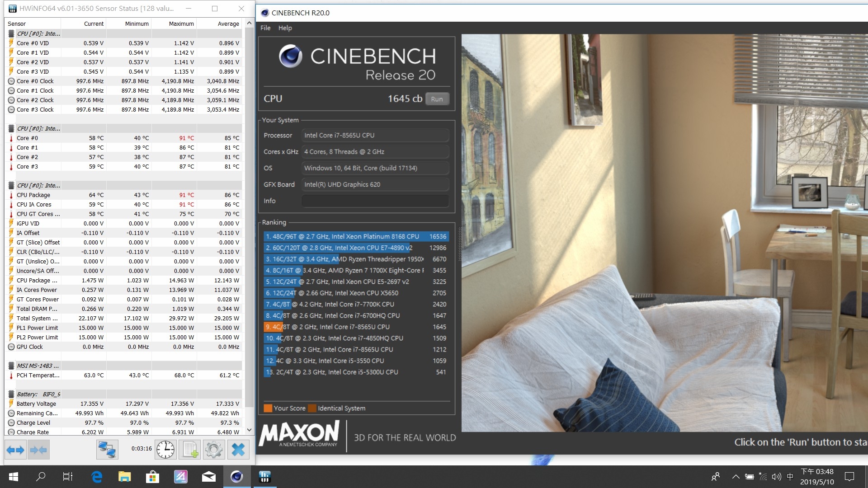Image resolution: width=868 pixels, height=488 pixels.
Task: Click the blue X close sensors icon in HWiNFO
Action: point(238,450)
